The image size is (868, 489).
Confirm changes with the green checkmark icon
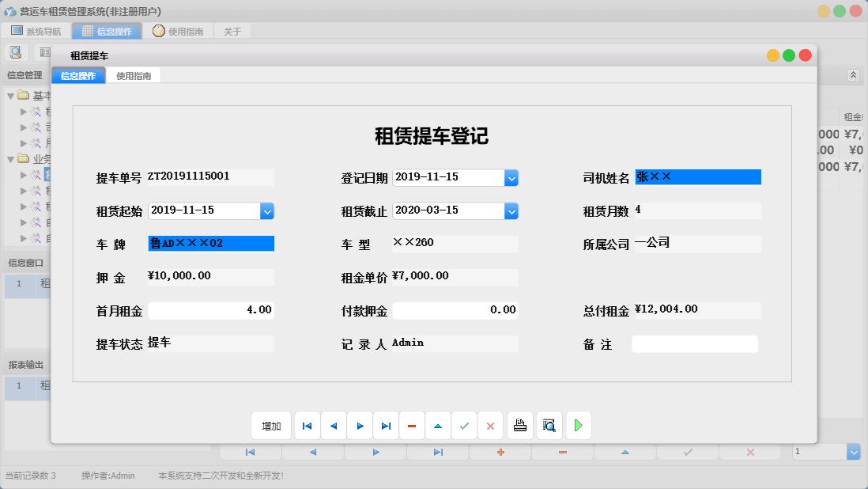click(464, 425)
